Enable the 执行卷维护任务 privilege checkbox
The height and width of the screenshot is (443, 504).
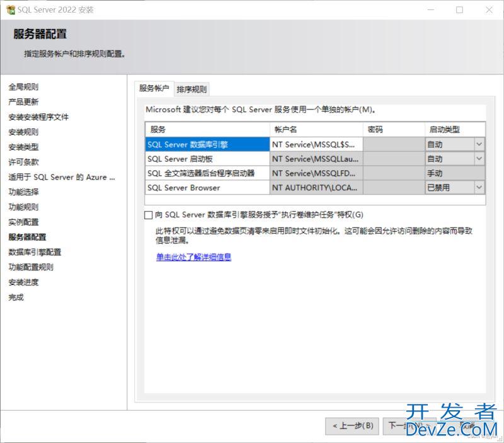[148, 215]
